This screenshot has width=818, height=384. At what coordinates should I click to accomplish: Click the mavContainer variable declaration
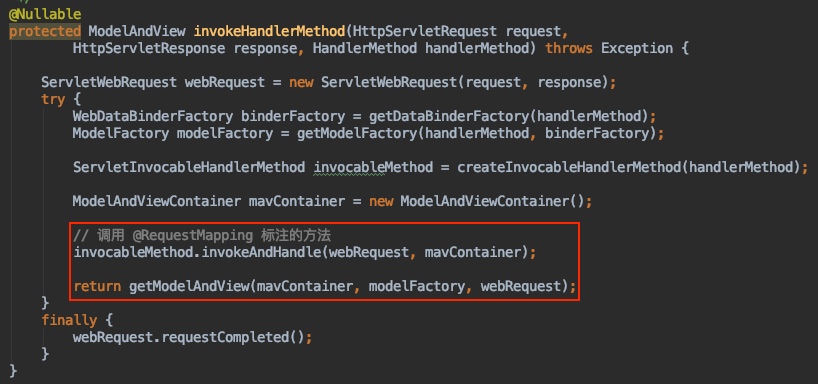tap(297, 201)
